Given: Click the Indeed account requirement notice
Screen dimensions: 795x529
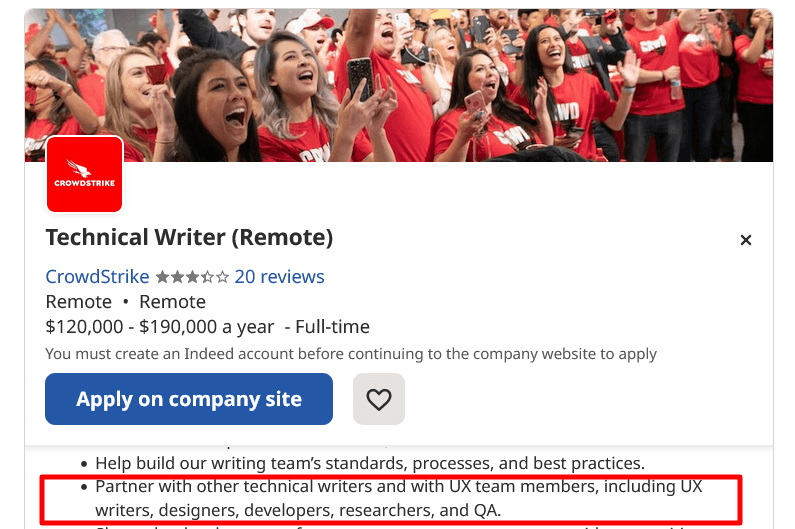Looking at the screenshot, I should pyautogui.click(x=351, y=354).
